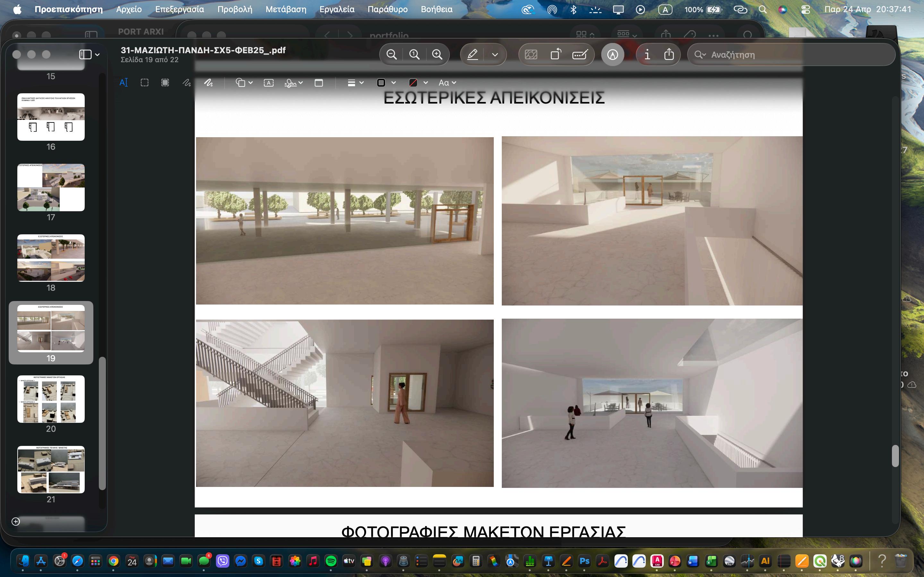The width and height of the screenshot is (924, 577).
Task: Open the highlight pen options chevron
Action: click(495, 54)
